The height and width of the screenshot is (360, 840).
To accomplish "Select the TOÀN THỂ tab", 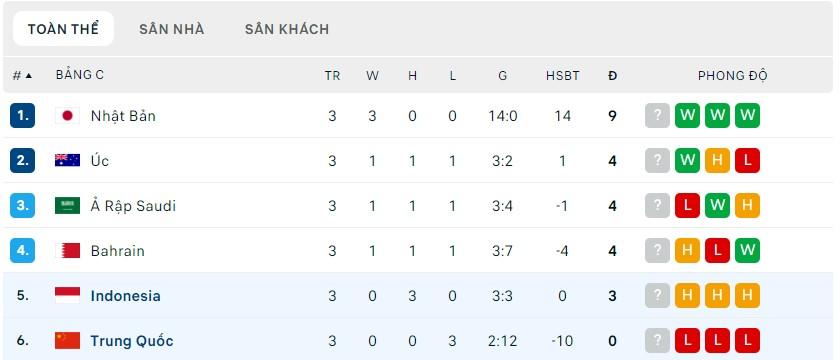I will [63, 29].
